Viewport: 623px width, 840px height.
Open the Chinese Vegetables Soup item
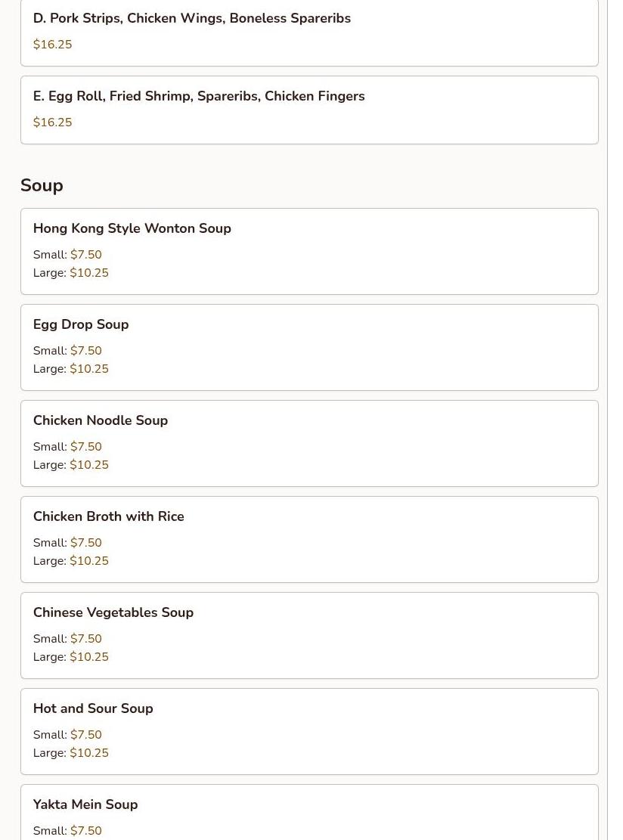(309, 635)
